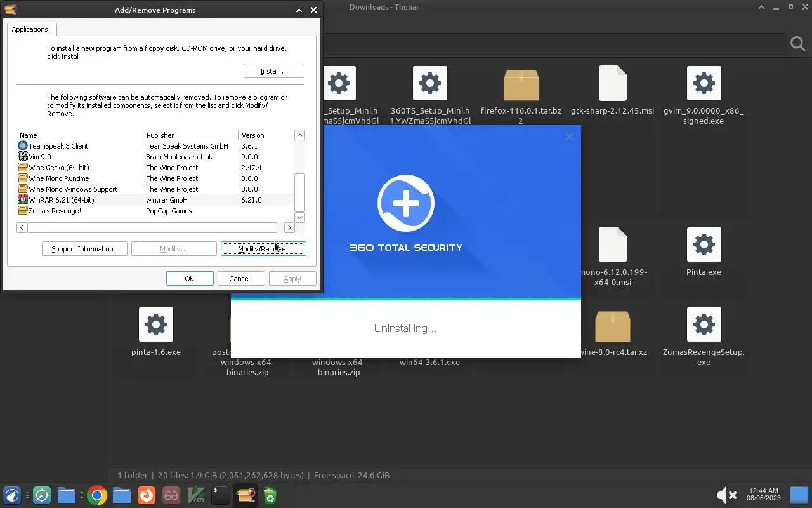Click the Modify/Remove button
The height and width of the screenshot is (508, 812).
coord(263,249)
